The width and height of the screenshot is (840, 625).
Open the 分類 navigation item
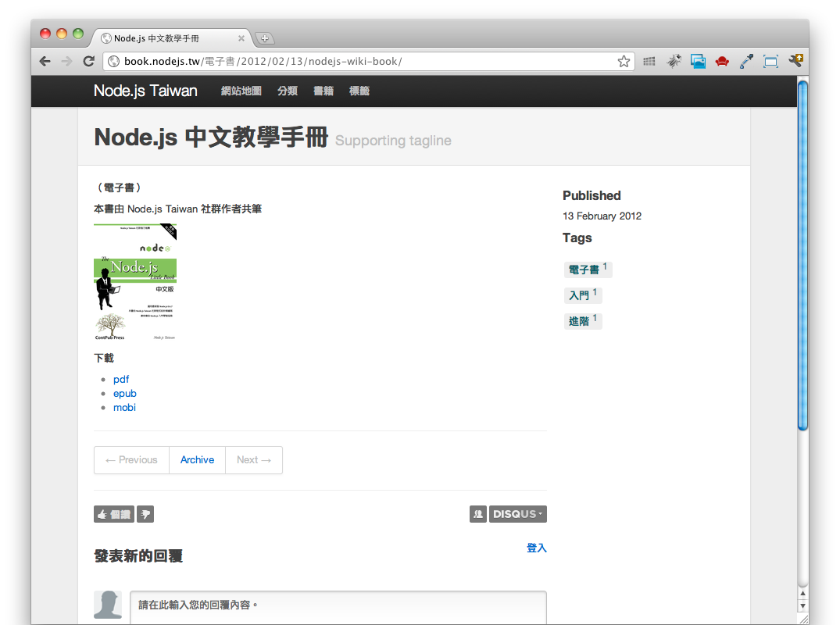tap(287, 91)
